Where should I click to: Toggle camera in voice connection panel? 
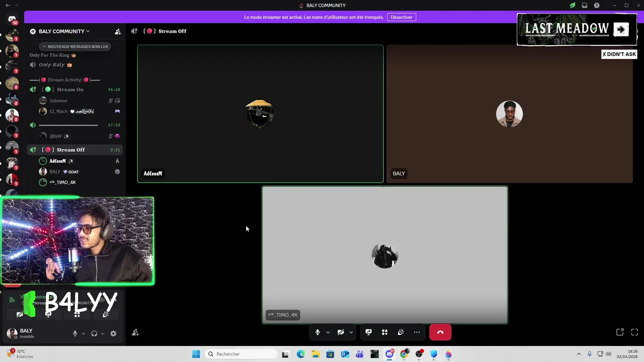pyautogui.click(x=20, y=314)
